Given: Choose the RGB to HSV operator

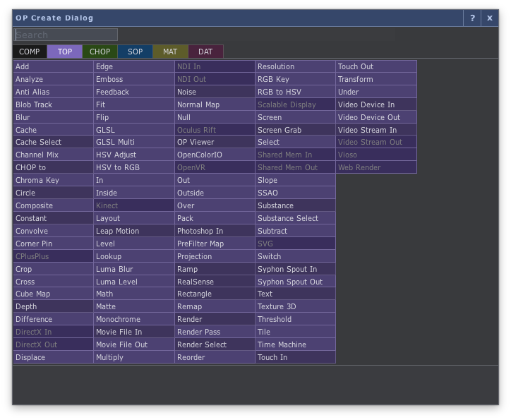Looking at the screenshot, I should click(x=295, y=92).
